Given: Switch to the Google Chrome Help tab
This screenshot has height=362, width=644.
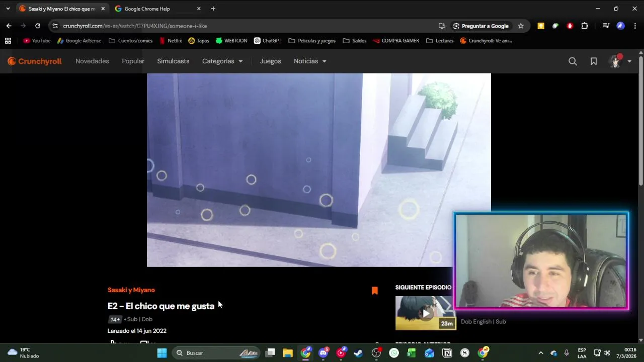Looking at the screenshot, I should tap(153, 9).
